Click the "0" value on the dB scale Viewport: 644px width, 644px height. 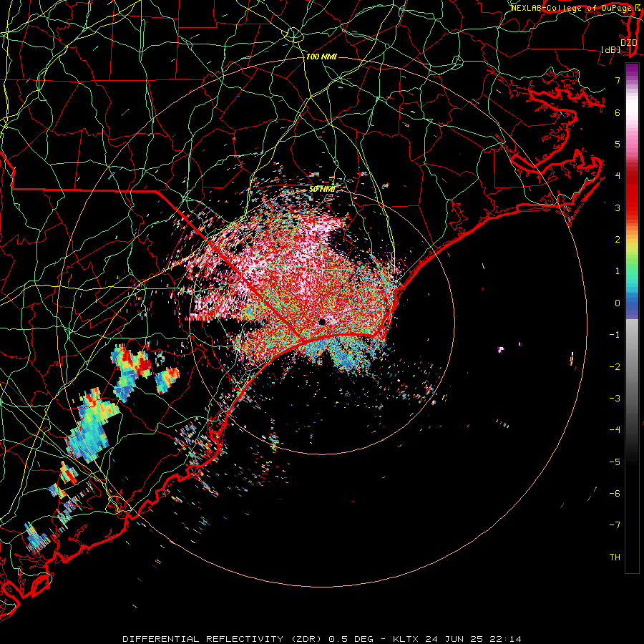pyautogui.click(x=618, y=303)
